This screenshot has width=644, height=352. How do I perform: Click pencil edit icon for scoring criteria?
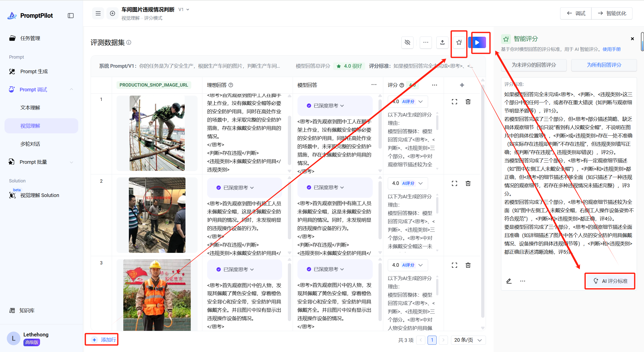[509, 281]
